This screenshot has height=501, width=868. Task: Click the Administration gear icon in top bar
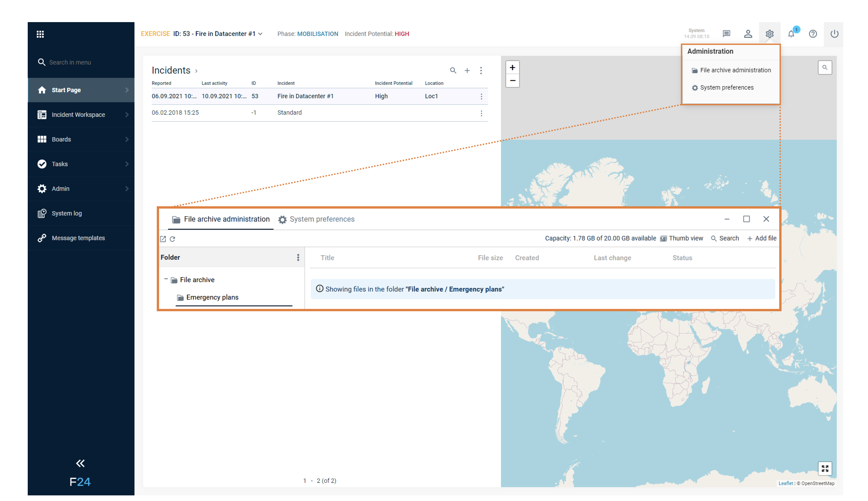[x=770, y=34]
